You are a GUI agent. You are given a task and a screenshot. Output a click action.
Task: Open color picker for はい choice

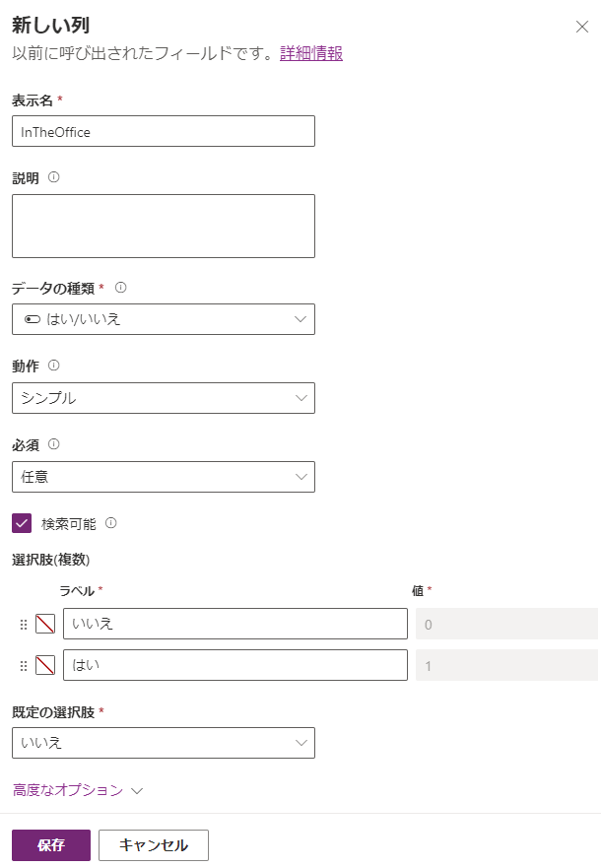45,666
